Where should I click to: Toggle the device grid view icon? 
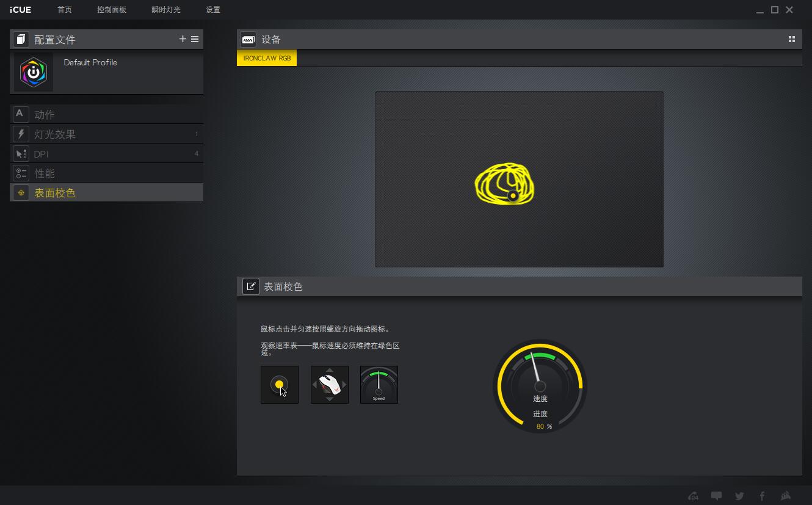[792, 39]
